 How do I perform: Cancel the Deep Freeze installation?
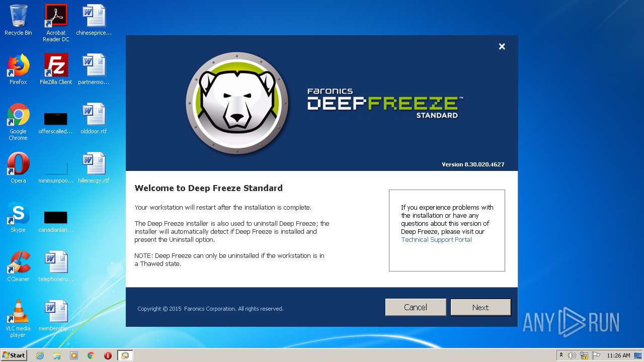[416, 307]
